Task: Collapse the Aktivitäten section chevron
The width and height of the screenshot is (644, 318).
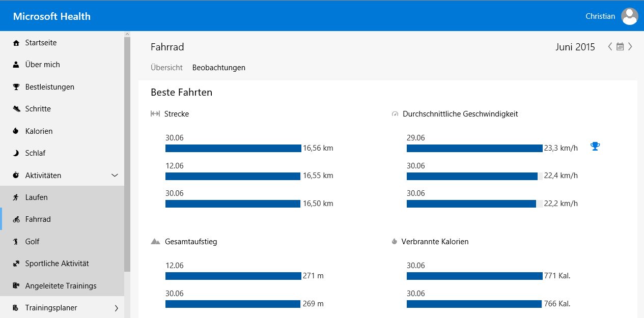Action: coord(115,176)
